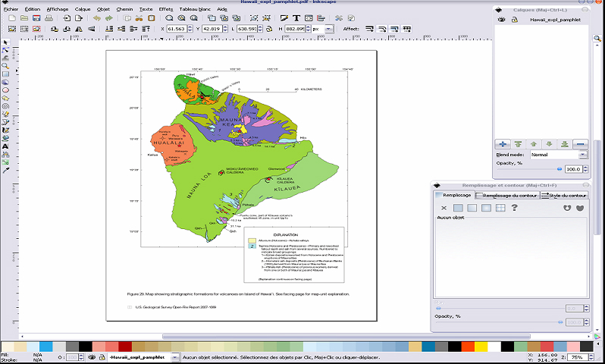Click the add new layer plus button
The image size is (605, 364).
502,143
